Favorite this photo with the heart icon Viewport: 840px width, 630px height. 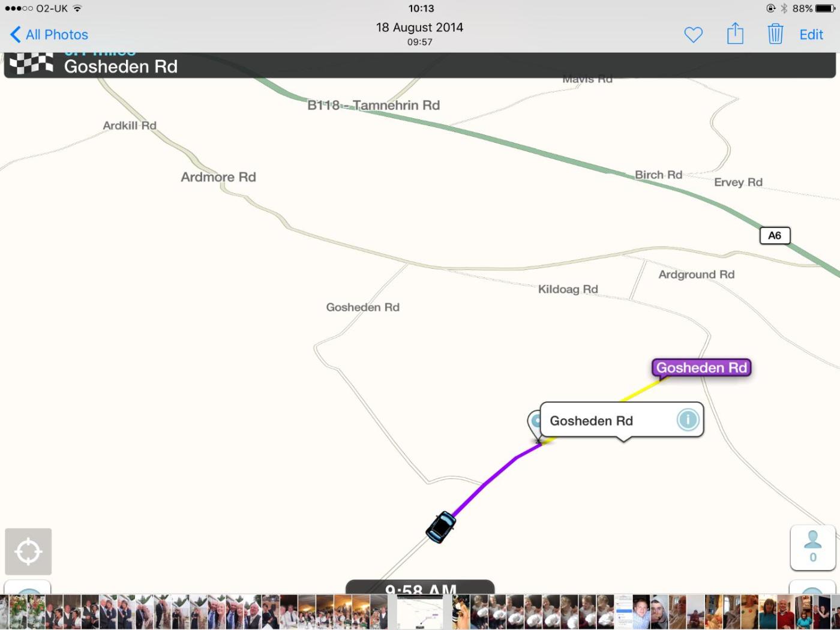click(x=693, y=35)
